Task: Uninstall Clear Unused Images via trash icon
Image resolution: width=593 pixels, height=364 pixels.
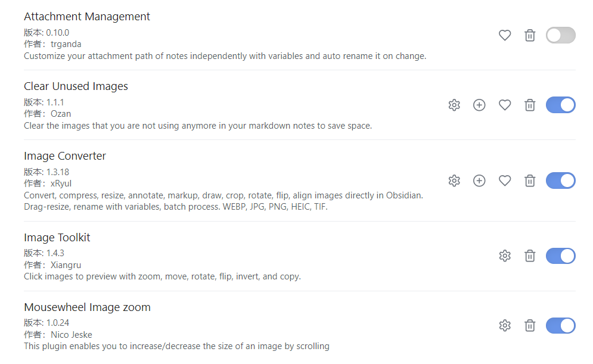Action: [530, 105]
